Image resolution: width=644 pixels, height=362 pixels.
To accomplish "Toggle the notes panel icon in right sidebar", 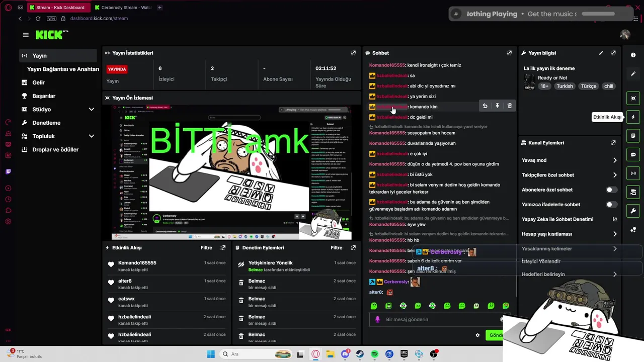I will (x=633, y=136).
